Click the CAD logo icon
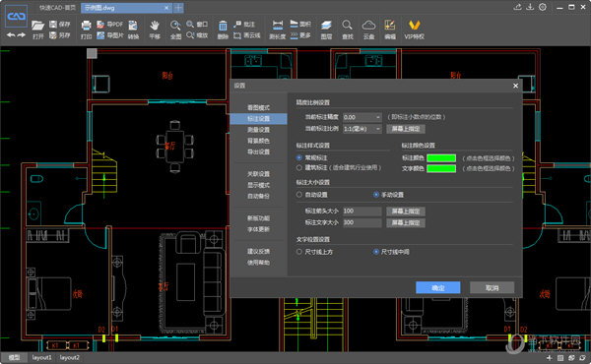Image resolution: width=591 pixels, height=364 pixels. pyautogui.click(x=16, y=16)
